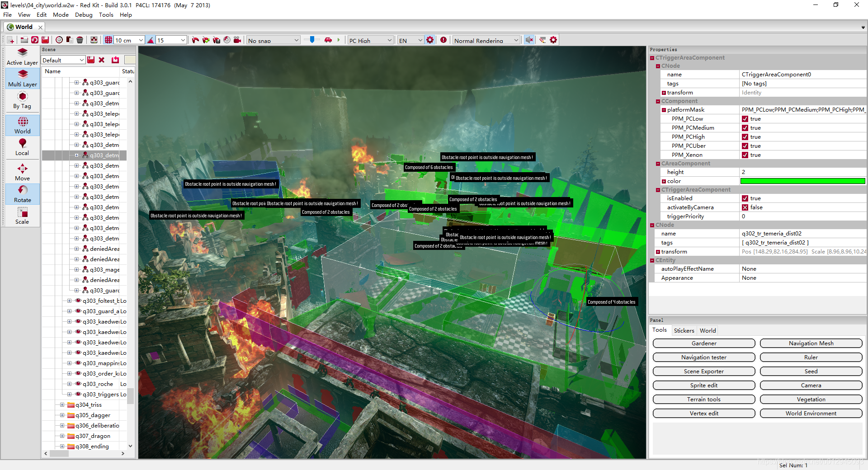The image size is (868, 470).
Task: Click the red restore world toolbar icon
Action: click(x=35, y=40)
